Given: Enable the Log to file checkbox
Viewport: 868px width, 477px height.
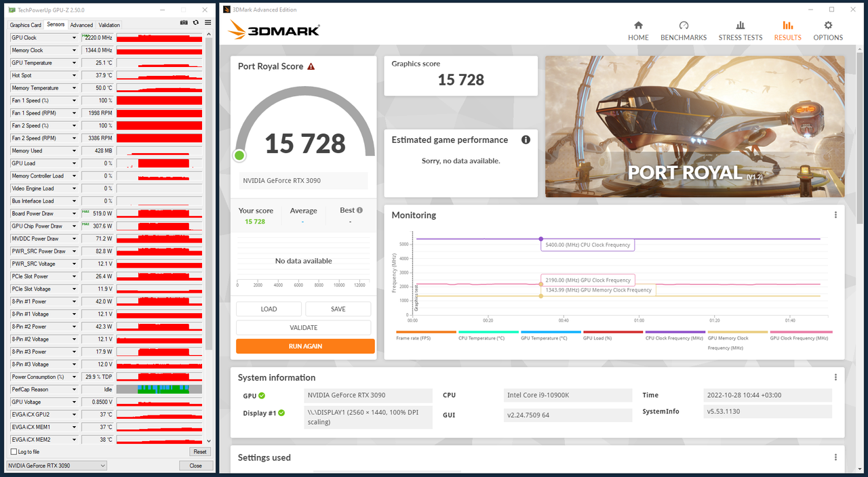Looking at the screenshot, I should [14, 451].
